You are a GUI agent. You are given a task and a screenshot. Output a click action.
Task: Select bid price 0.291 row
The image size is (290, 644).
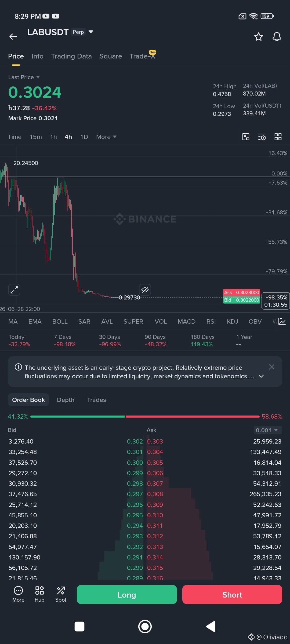click(75, 557)
